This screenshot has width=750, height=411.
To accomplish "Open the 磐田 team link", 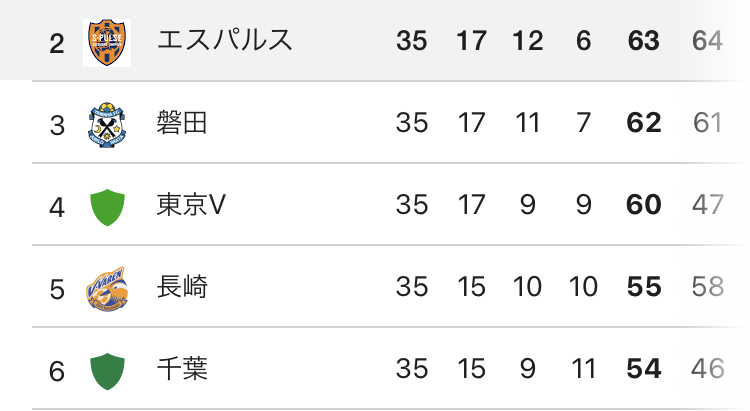I will coord(182,122).
